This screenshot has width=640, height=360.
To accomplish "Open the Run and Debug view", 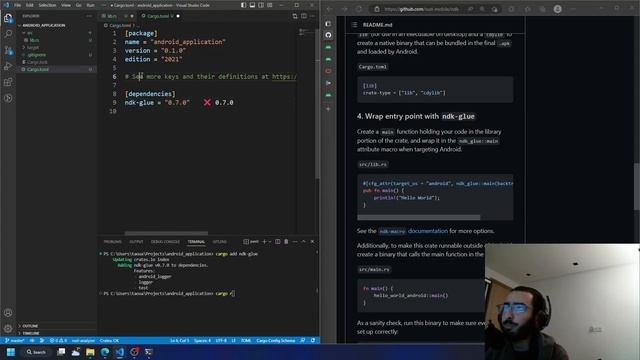I will click(x=8, y=66).
